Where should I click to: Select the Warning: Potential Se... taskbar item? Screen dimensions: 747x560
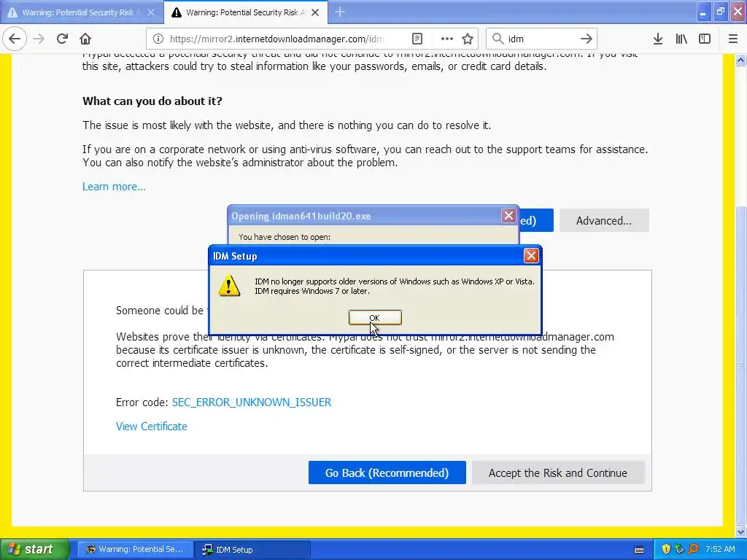(135, 549)
